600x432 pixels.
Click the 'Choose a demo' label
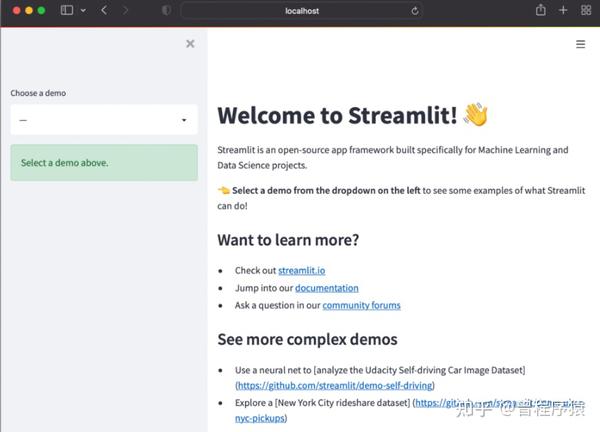click(x=38, y=93)
